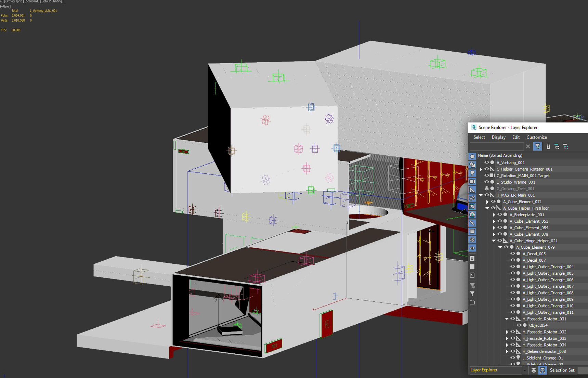Image resolution: width=588 pixels, height=378 pixels.
Task: Toggle the selection filter funnel button
Action: (538, 147)
